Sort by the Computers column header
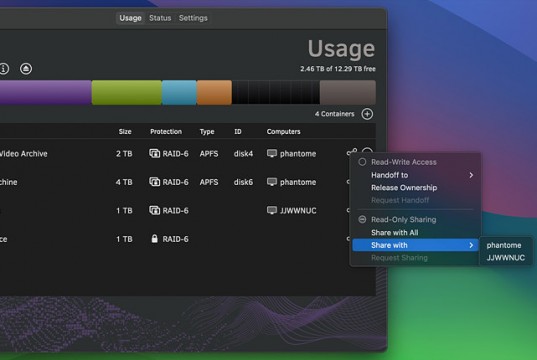 [x=284, y=132]
